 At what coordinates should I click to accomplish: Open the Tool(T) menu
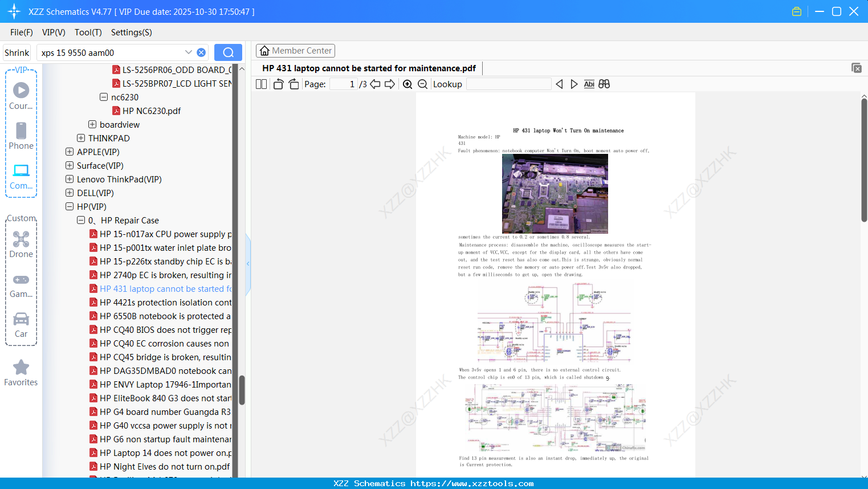coord(88,32)
